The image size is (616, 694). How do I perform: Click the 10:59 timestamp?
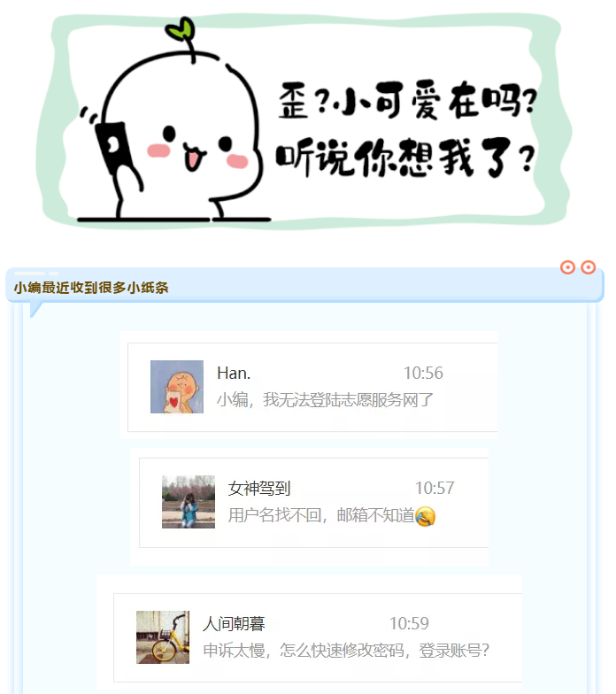point(409,623)
